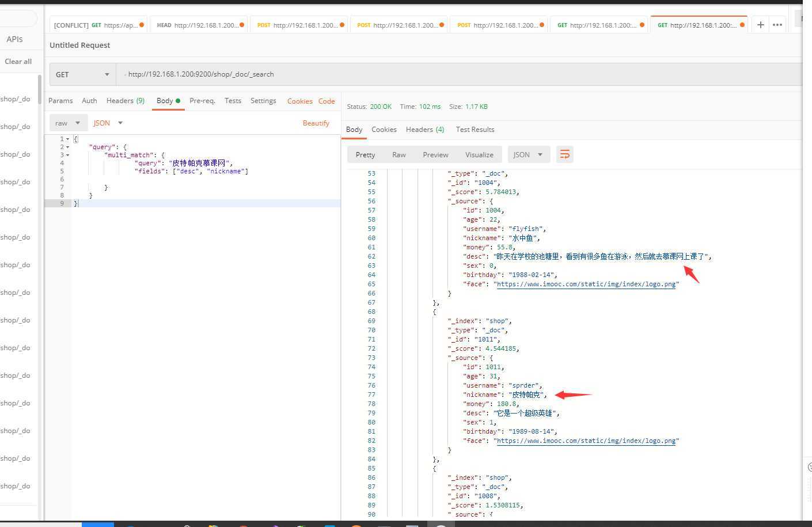Select the Raw response view
The width and height of the screenshot is (812, 527).
point(399,154)
